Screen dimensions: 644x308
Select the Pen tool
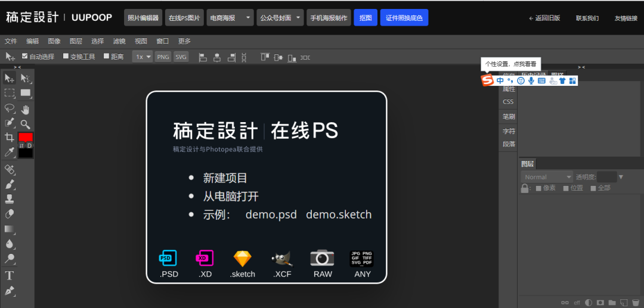[10, 291]
